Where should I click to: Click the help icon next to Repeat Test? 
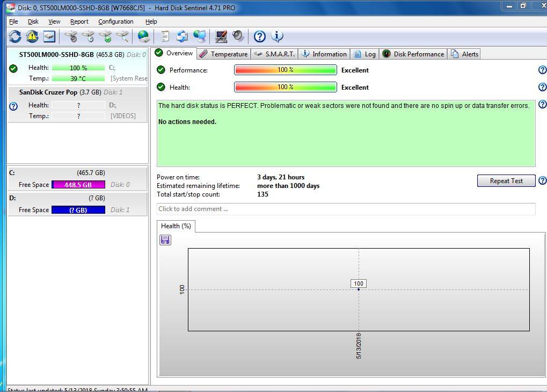[543, 180]
